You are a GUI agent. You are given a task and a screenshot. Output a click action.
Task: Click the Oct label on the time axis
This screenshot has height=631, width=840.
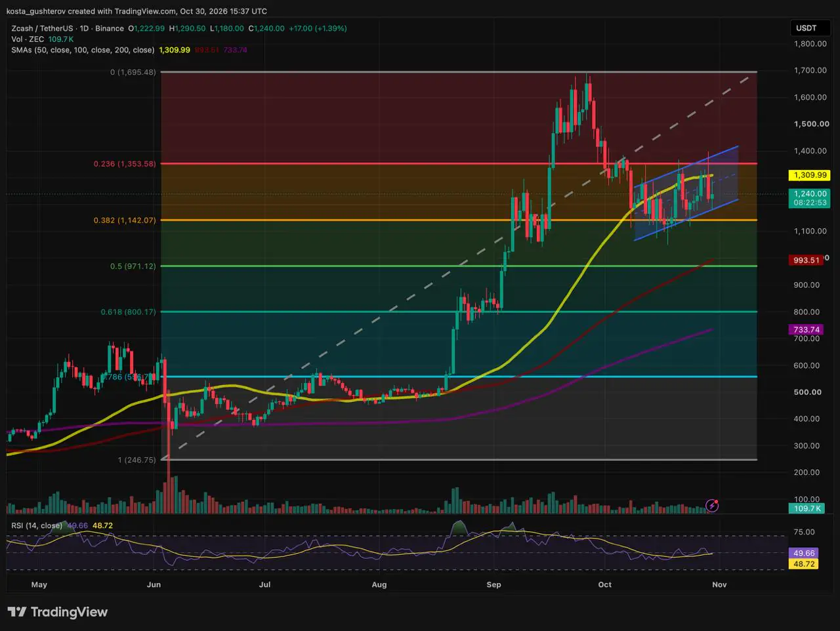604,584
